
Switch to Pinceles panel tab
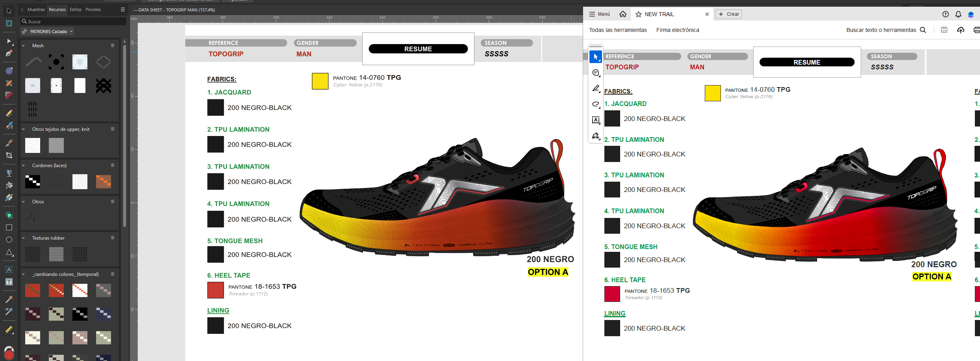pos(93,9)
